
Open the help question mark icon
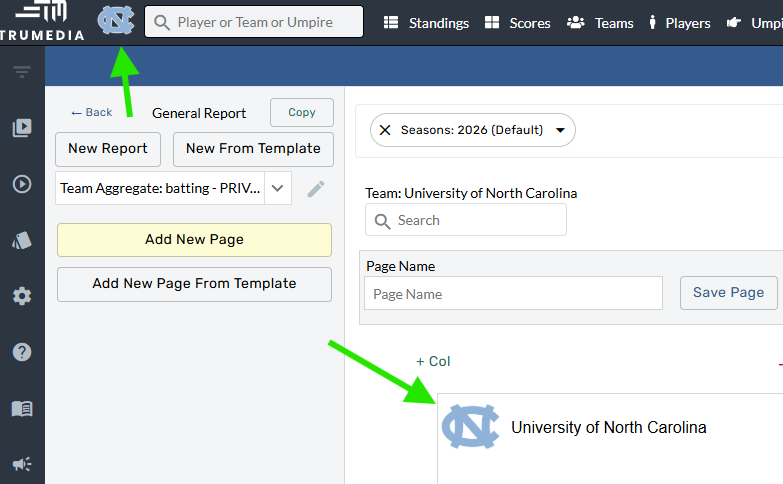[22, 352]
